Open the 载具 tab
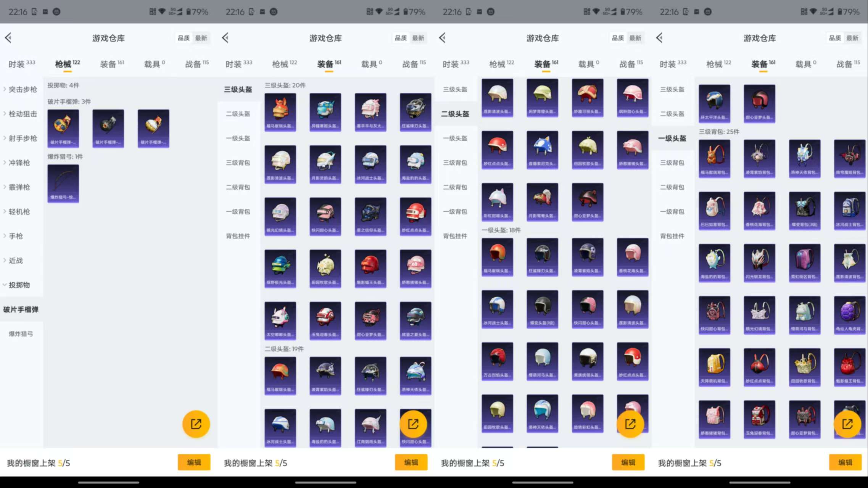 point(153,64)
